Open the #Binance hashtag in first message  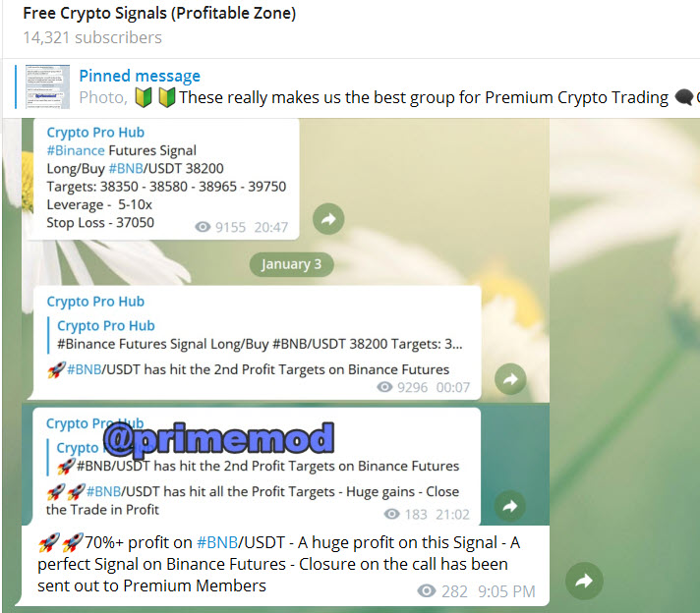point(76,150)
